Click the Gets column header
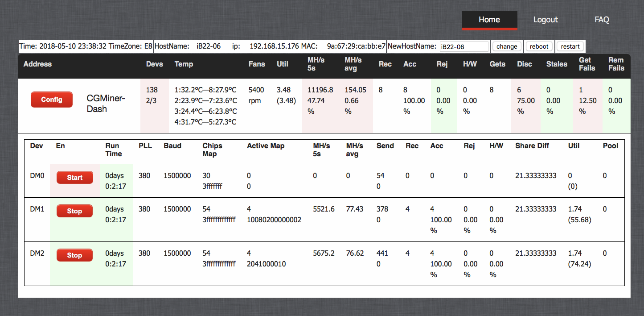644x316 pixels. (497, 64)
